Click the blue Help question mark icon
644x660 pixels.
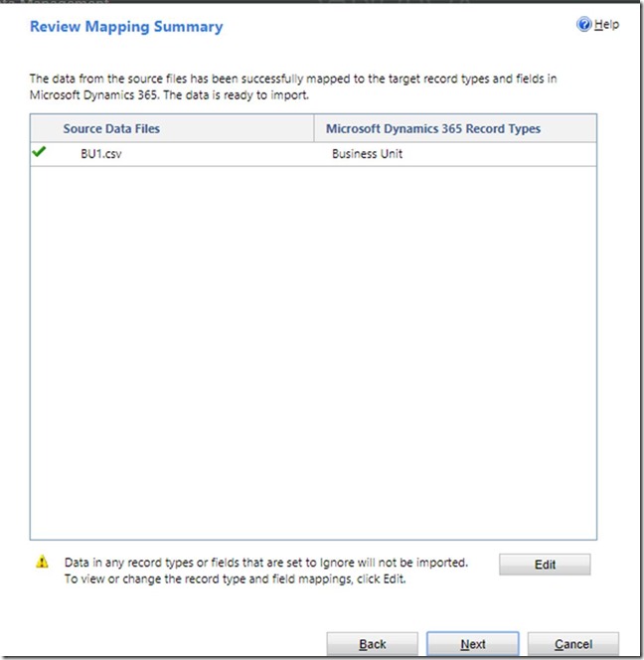tap(584, 25)
